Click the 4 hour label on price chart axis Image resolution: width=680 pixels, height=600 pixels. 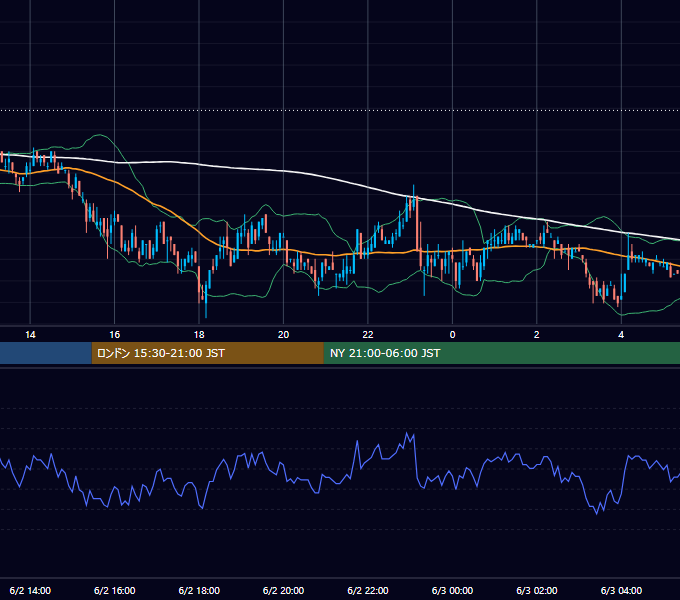[621, 335]
